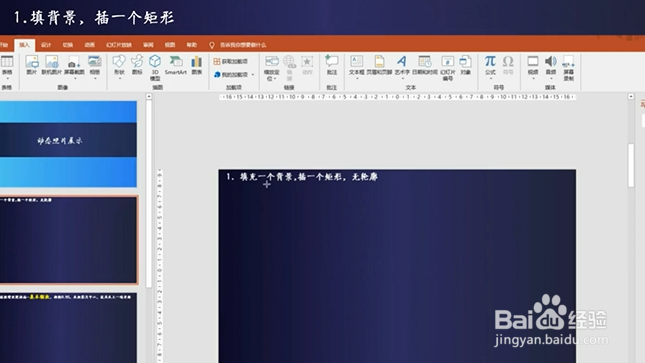Screen dimensions: 645x363
Task: Open the 切换 Transitions tab
Action: [x=68, y=45]
